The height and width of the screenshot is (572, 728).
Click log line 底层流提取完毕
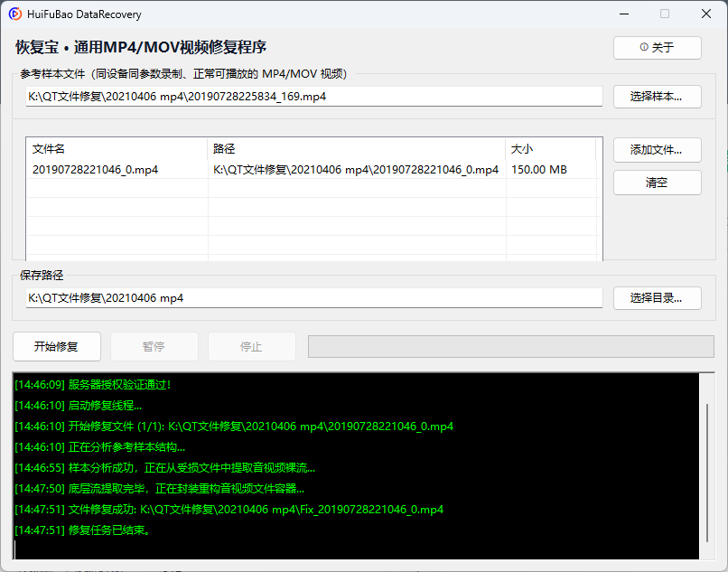159,489
